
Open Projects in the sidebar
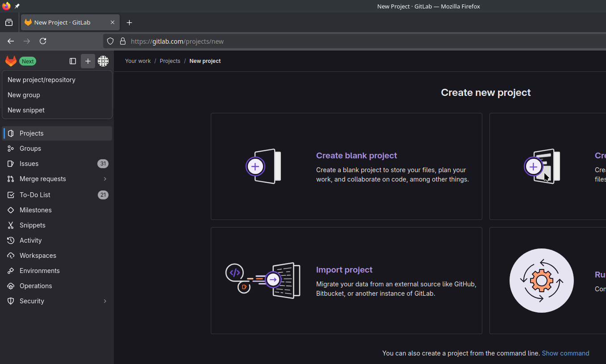click(x=57, y=133)
